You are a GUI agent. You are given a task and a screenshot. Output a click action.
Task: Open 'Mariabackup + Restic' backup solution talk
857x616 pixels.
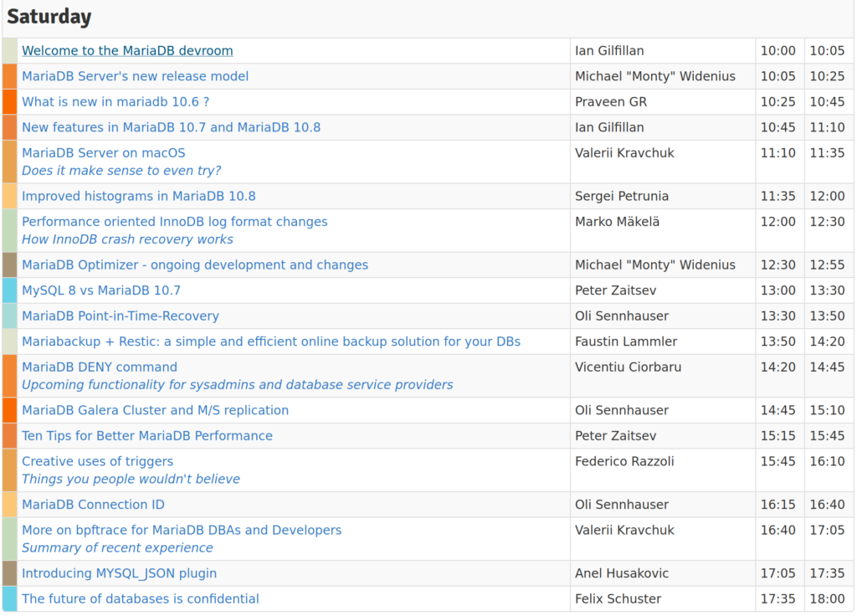click(x=271, y=341)
